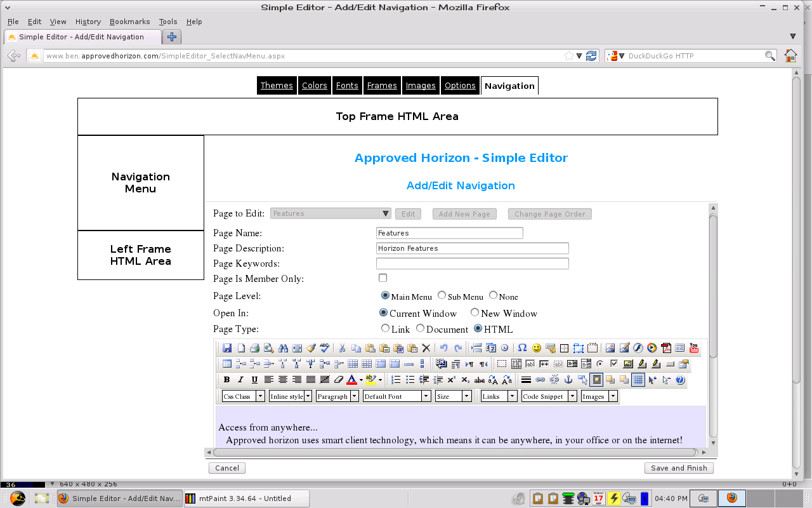Open the font color arrow beside letter A
This screenshot has width=812, height=508.
pos(361,380)
